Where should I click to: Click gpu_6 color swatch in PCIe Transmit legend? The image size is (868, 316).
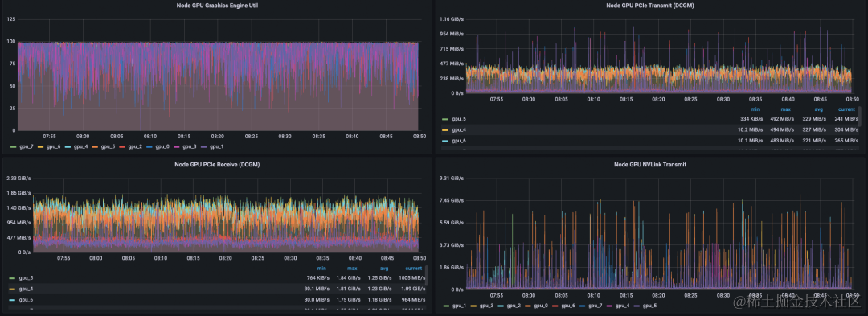(x=445, y=141)
